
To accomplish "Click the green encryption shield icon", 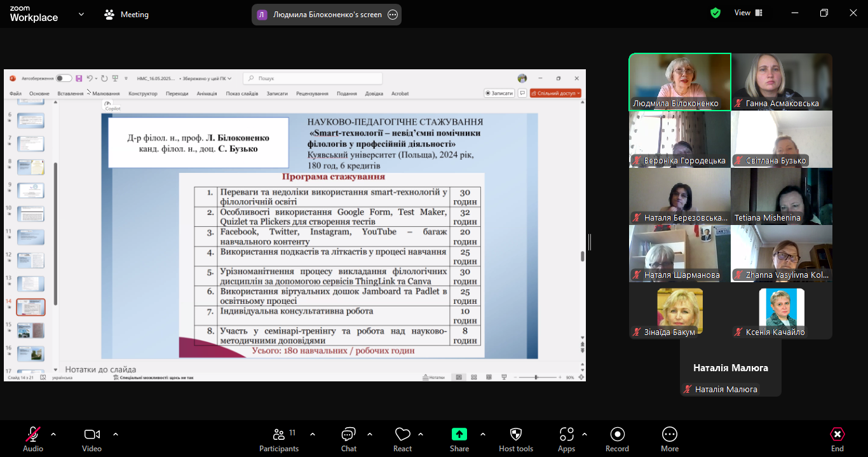I will pyautogui.click(x=715, y=13).
